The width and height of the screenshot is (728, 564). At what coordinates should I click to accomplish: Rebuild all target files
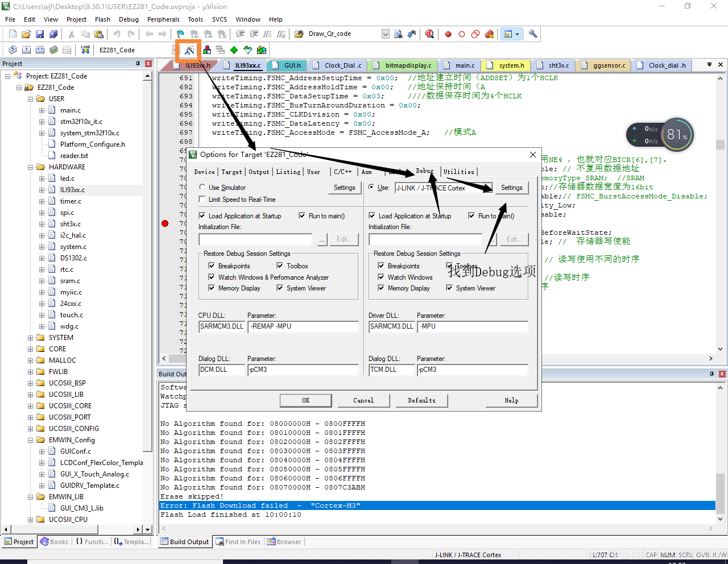click(x=40, y=50)
